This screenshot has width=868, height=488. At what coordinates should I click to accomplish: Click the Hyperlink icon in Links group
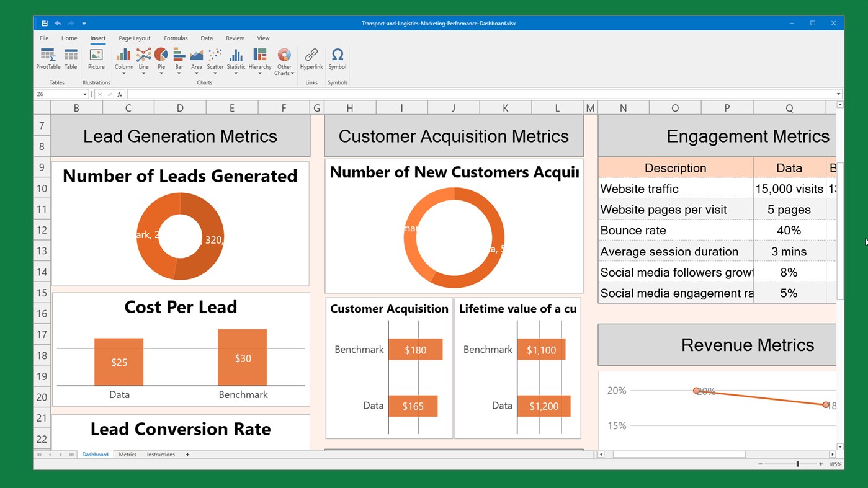(311, 60)
